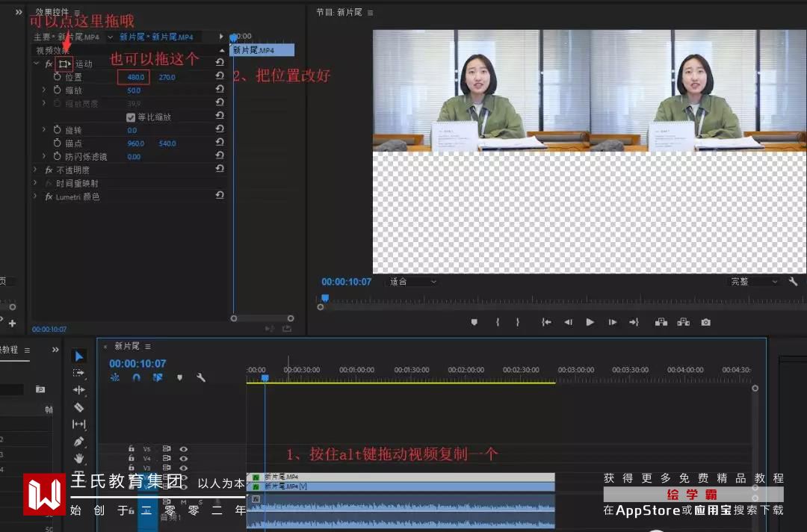807x532 pixels.
Task: Reset the Lumetri Color effect
Action: (x=220, y=196)
